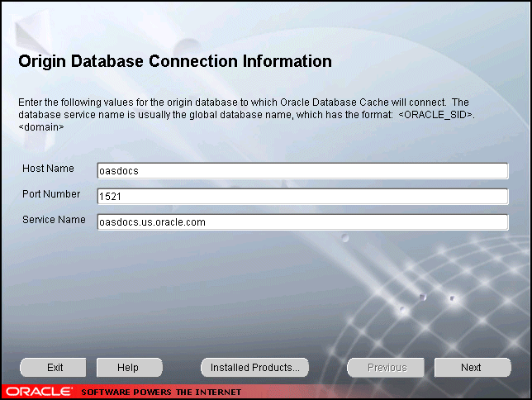
Task: Select the Service Name input field
Action: coord(302,222)
